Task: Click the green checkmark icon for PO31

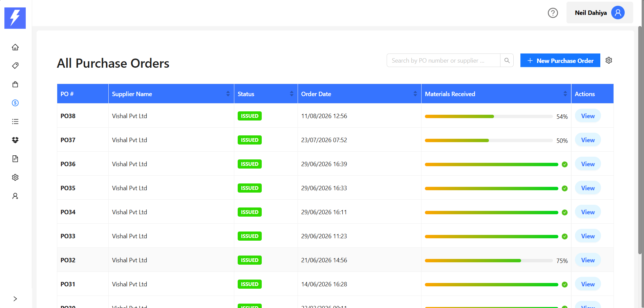Action: 564,285
